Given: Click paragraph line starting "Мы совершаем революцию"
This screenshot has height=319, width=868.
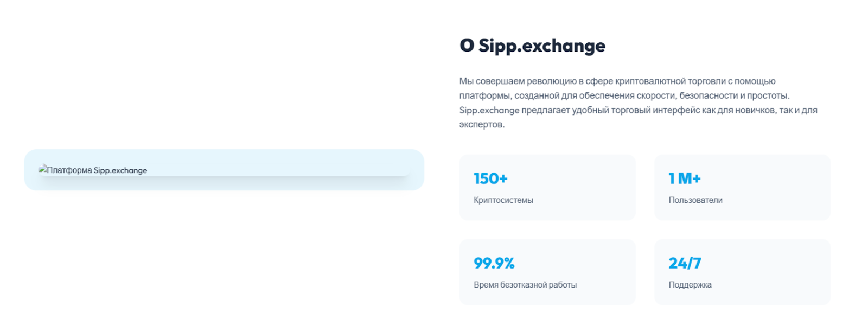Looking at the screenshot, I should [617, 81].
